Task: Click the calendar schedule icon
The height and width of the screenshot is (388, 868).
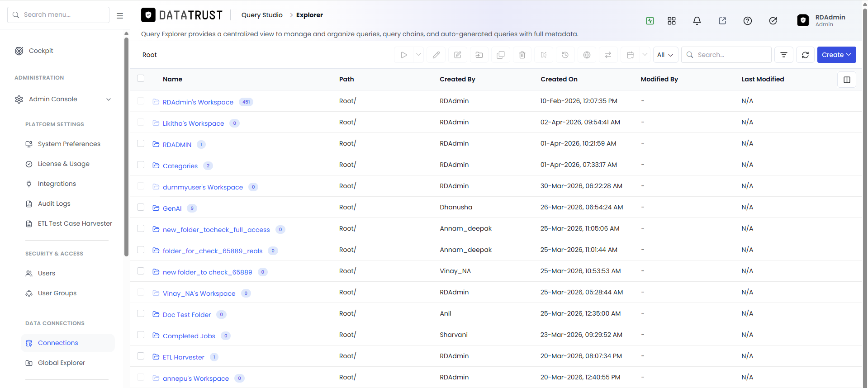Action: (630, 55)
